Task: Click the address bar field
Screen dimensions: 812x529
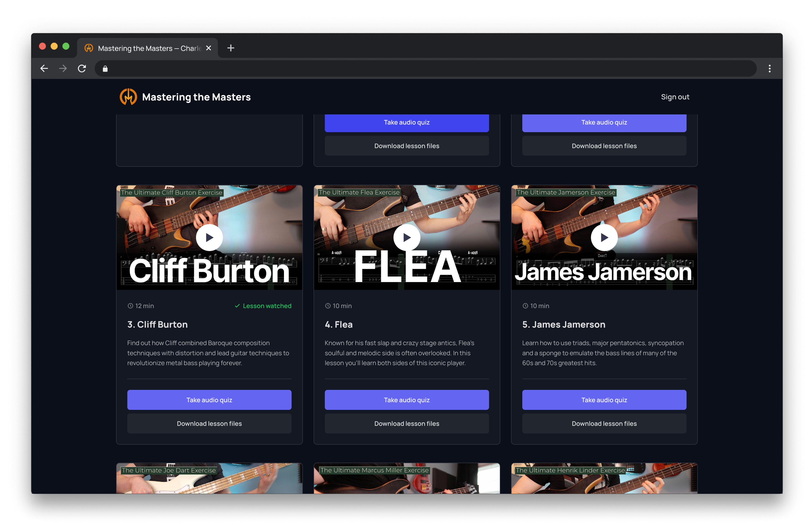Action: click(x=425, y=69)
